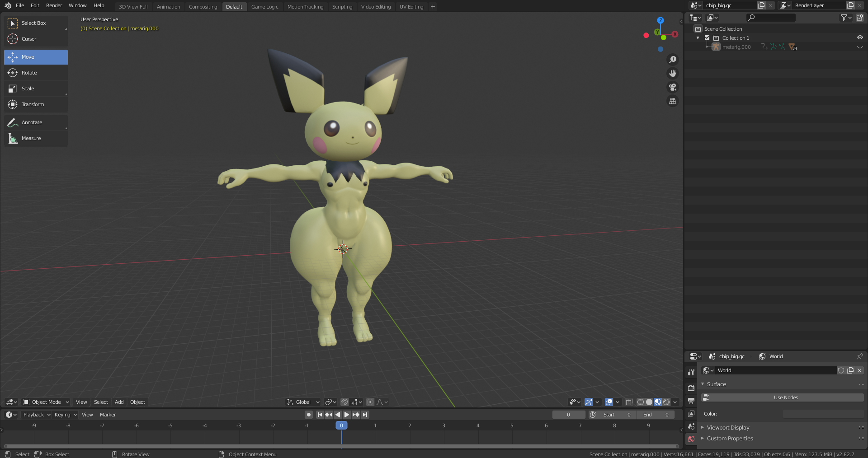Screen dimensions: 868x458
Task: Click the Blender logo menu icon
Action: (x=8, y=6)
